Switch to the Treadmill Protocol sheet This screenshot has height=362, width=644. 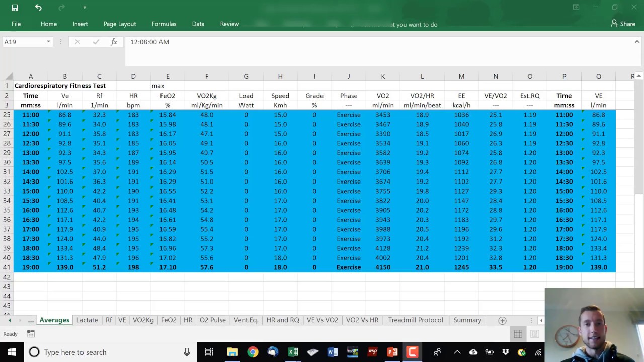coord(416,320)
